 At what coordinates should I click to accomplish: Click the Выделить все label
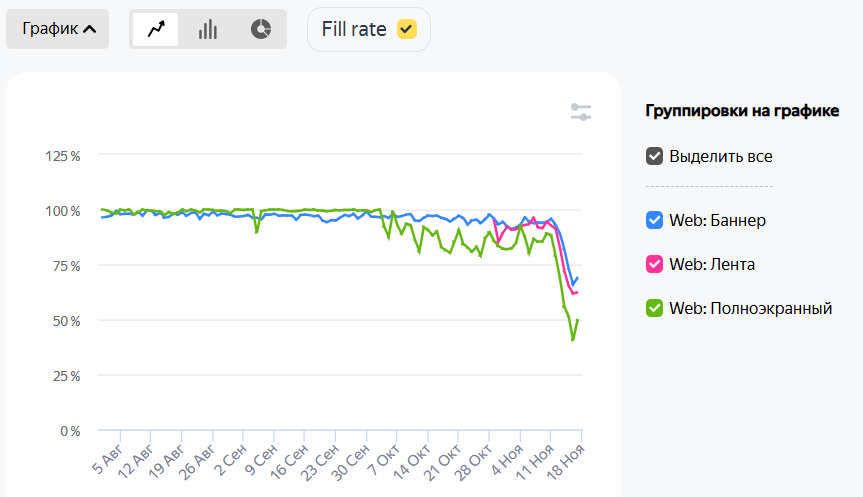tap(721, 156)
